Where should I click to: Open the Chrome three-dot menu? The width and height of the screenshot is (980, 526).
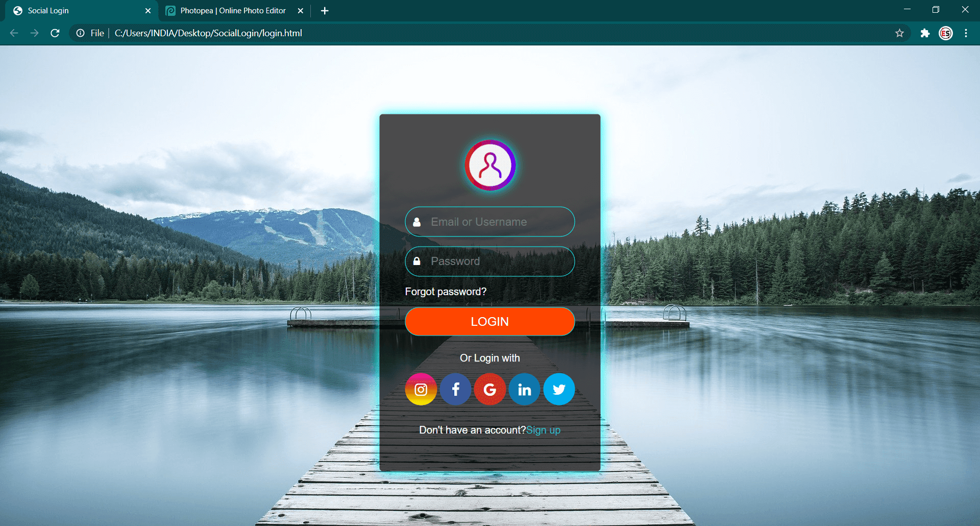[x=966, y=33]
